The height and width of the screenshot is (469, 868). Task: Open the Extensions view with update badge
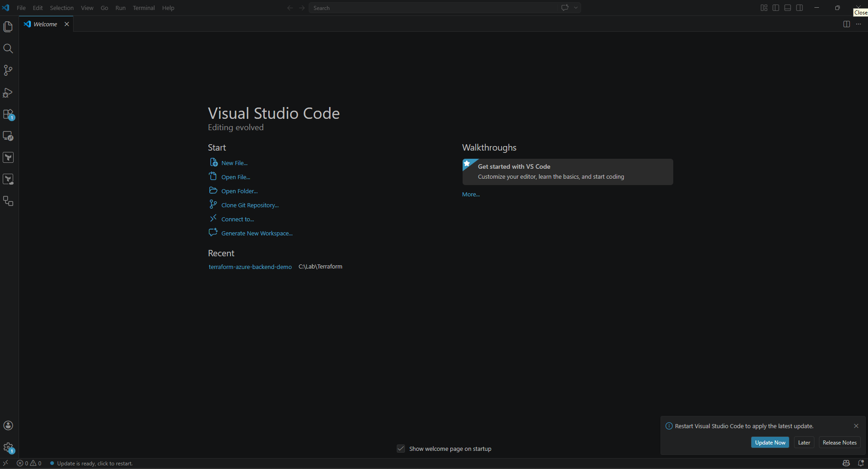[x=8, y=114]
